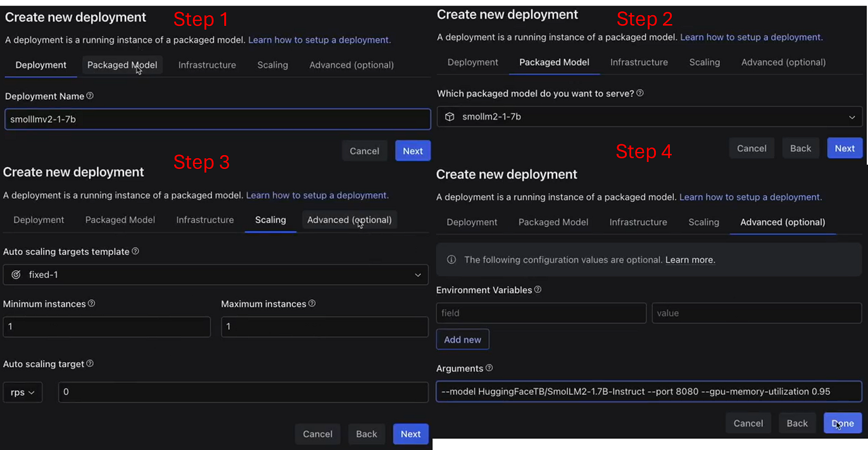Click the help icon after the packaged model question
This screenshot has height=450, width=868.
click(x=640, y=92)
